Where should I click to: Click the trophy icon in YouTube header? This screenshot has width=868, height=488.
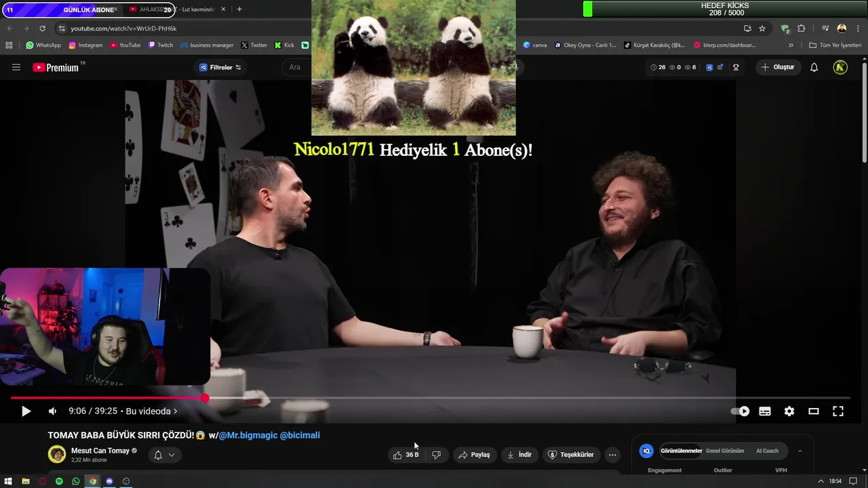point(736,67)
